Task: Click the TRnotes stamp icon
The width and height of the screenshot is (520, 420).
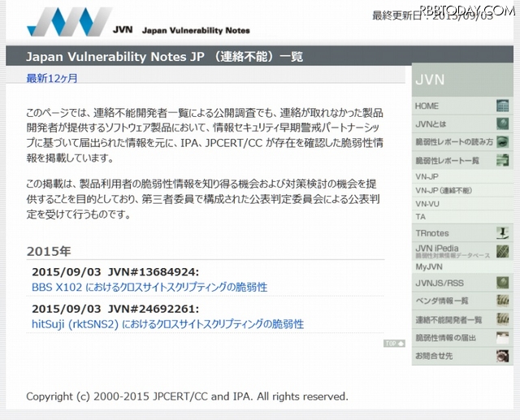Action: [503, 233]
